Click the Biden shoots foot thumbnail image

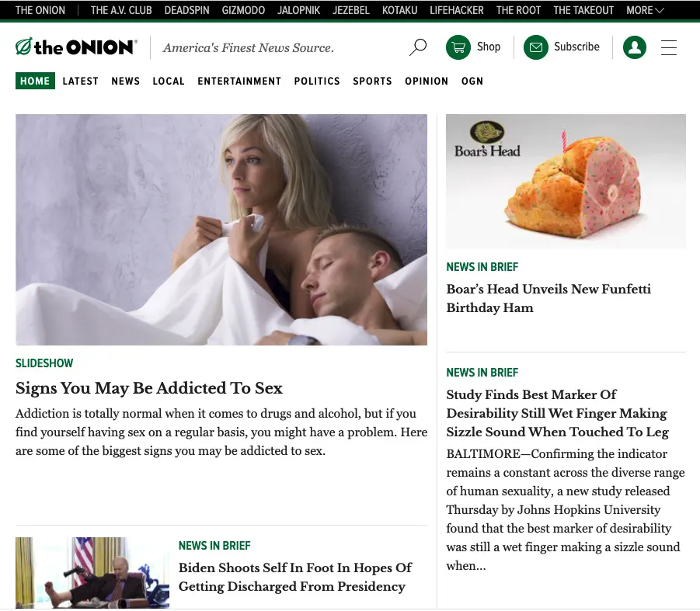pos(92,573)
